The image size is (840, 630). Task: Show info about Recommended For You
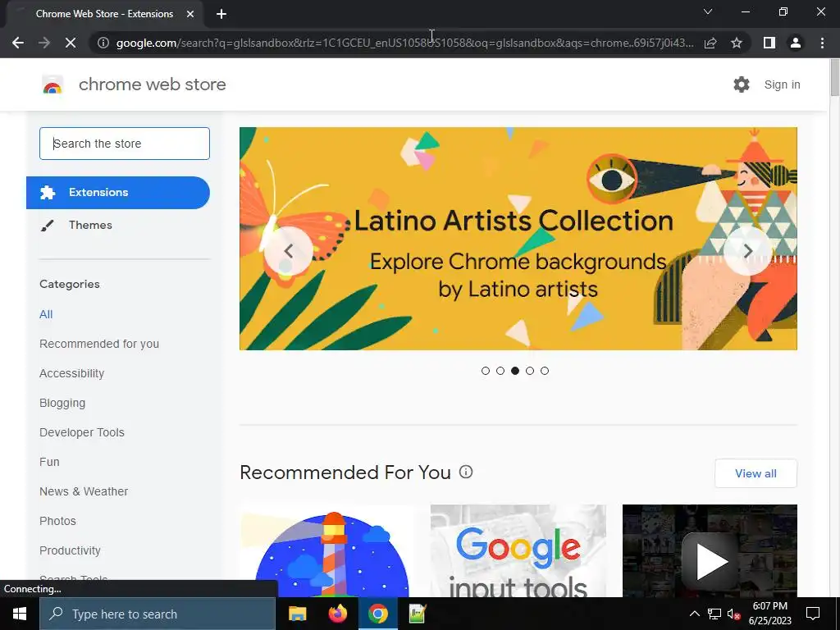click(466, 472)
